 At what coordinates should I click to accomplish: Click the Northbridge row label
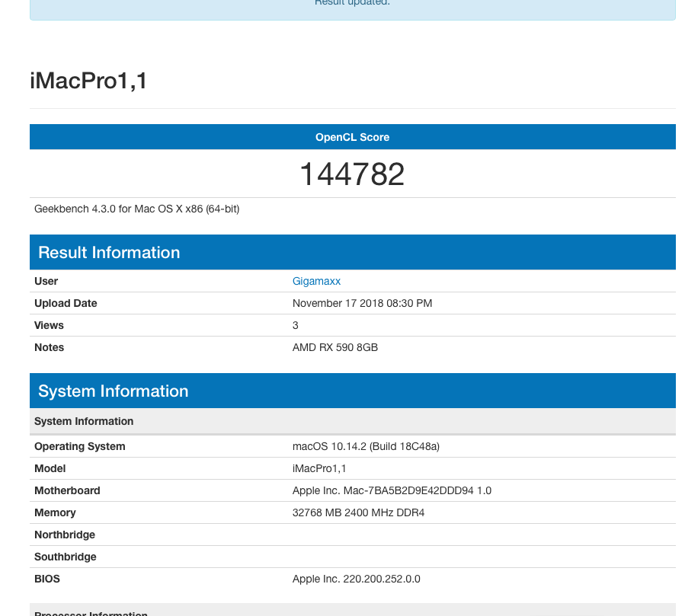65,535
